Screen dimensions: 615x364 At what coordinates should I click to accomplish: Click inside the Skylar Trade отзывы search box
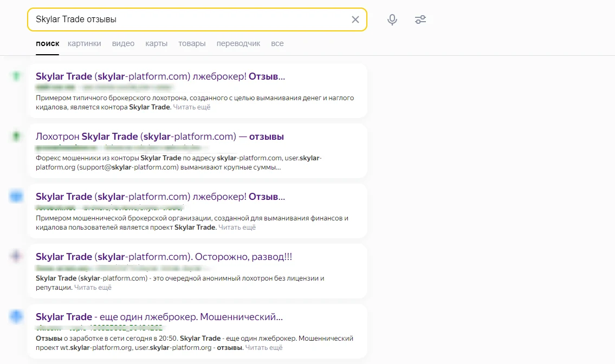pos(192,19)
